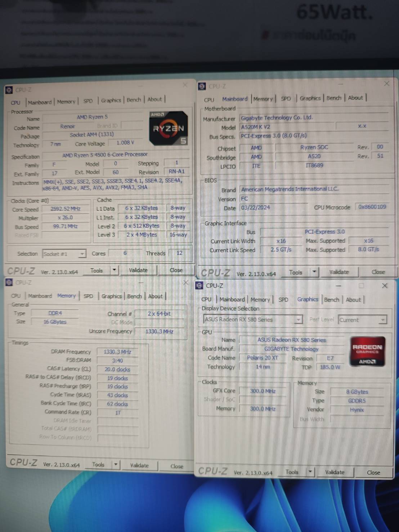Open the Memory tab in the Ryzen processor window
The image size is (399, 532).
[66, 102]
